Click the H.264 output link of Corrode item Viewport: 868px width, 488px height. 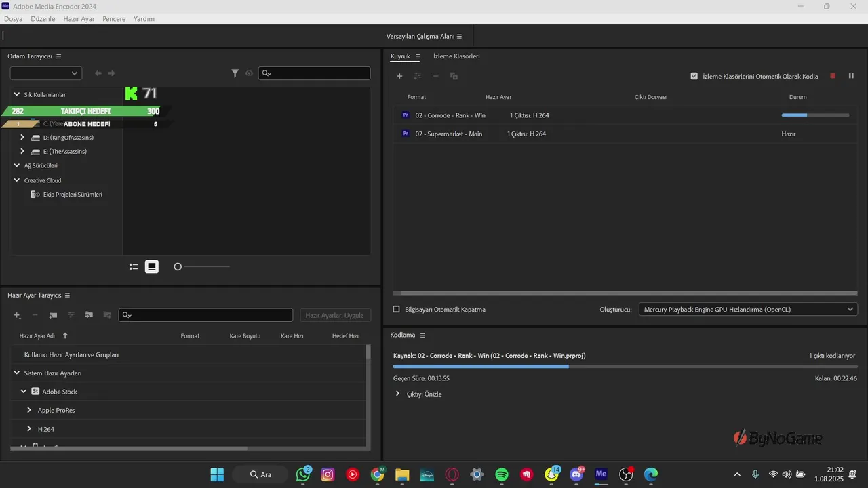530,115
